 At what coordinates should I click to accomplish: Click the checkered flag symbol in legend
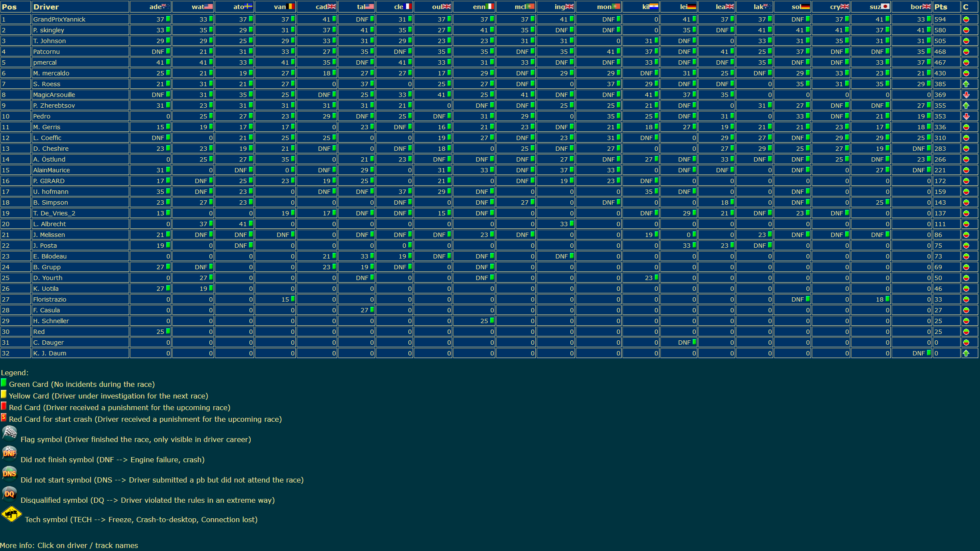pyautogui.click(x=9, y=433)
